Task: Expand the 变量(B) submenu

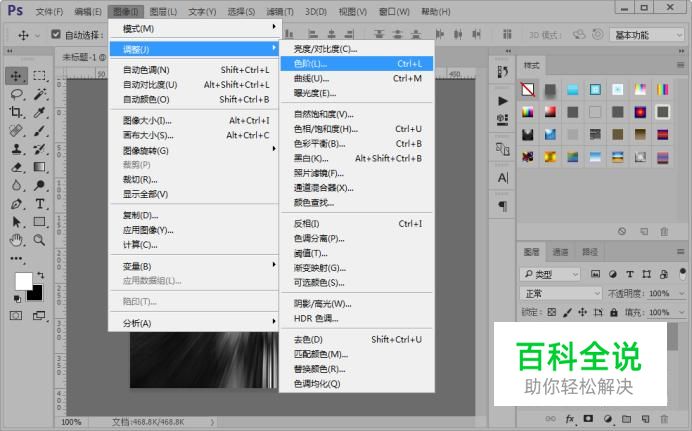Action: click(194, 266)
